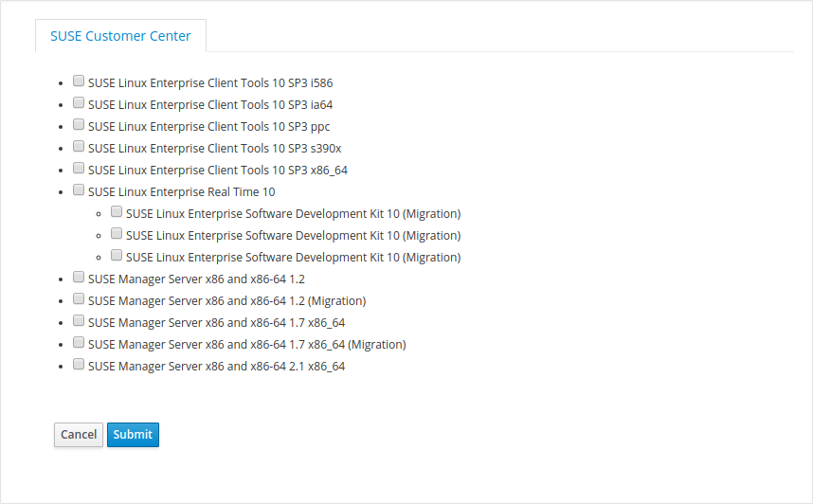Tick the third Software Development Kit 10 checkbox
813x504 pixels.
117,255
